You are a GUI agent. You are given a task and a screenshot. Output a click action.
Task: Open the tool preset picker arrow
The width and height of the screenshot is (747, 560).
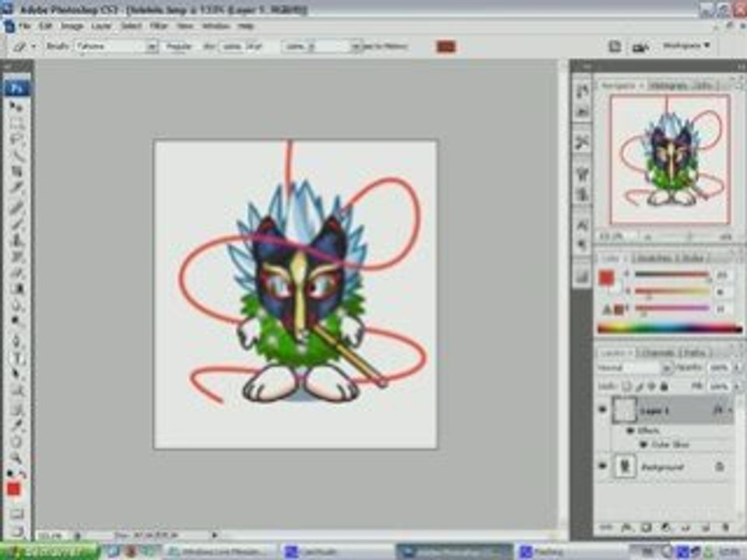33,46
